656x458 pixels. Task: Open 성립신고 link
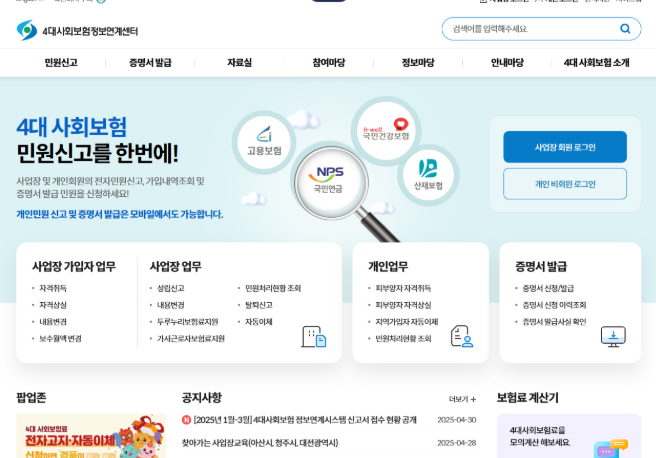[x=171, y=288]
